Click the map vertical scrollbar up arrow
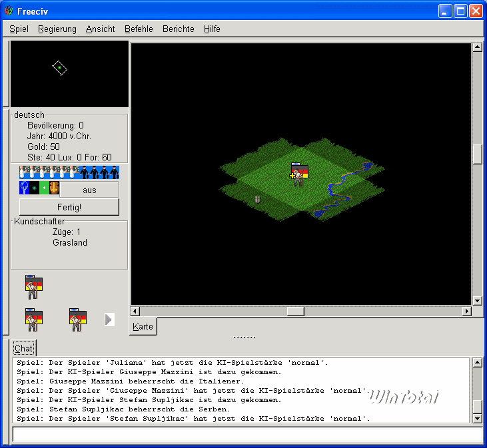Image resolution: width=487 pixels, height=448 pixels. pos(478,47)
